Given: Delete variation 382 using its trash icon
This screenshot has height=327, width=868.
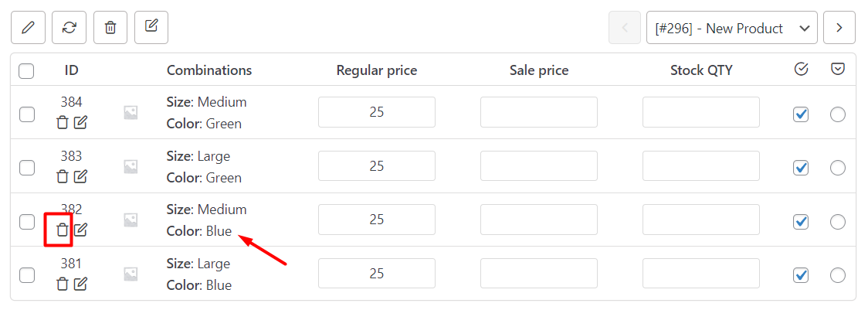Looking at the screenshot, I should coord(63,230).
